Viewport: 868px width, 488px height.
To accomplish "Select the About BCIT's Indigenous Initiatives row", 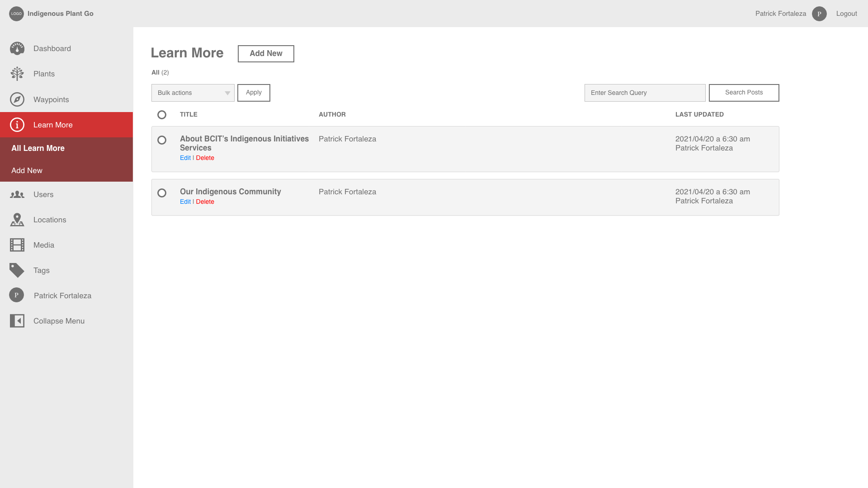I will [x=162, y=140].
